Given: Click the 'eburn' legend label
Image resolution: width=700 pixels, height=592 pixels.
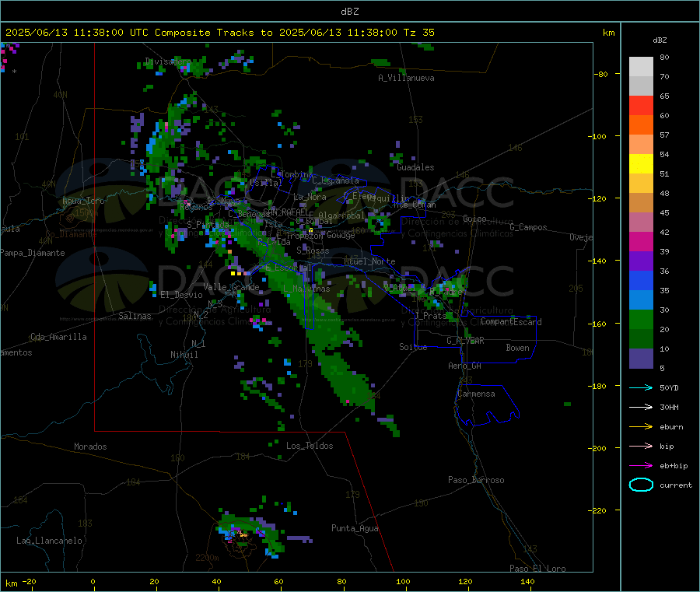Looking at the screenshot, I should [671, 427].
